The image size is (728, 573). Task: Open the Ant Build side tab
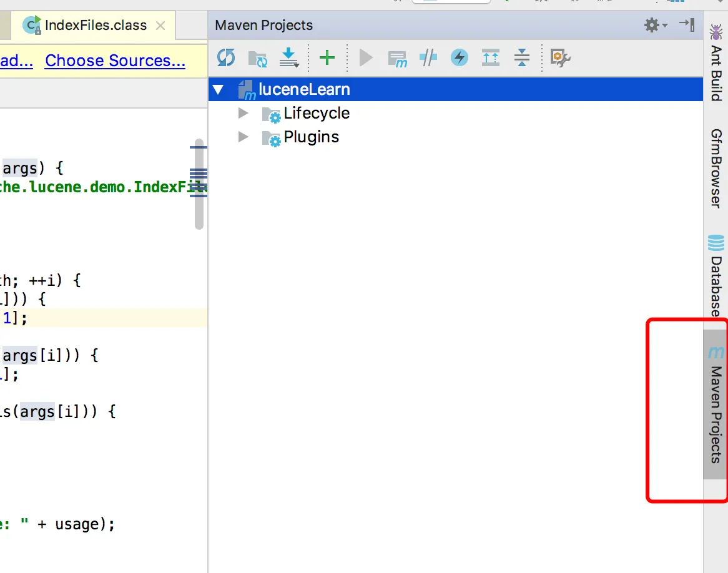(x=716, y=62)
